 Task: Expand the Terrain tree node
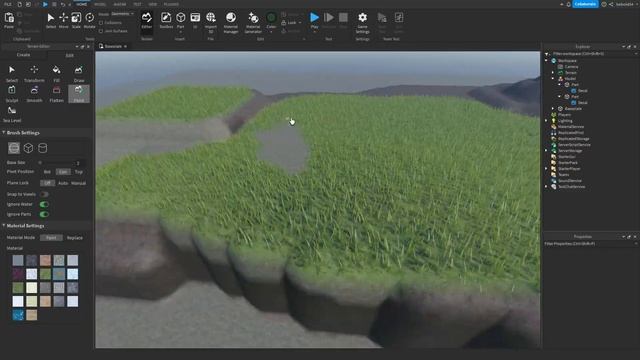click(x=553, y=73)
